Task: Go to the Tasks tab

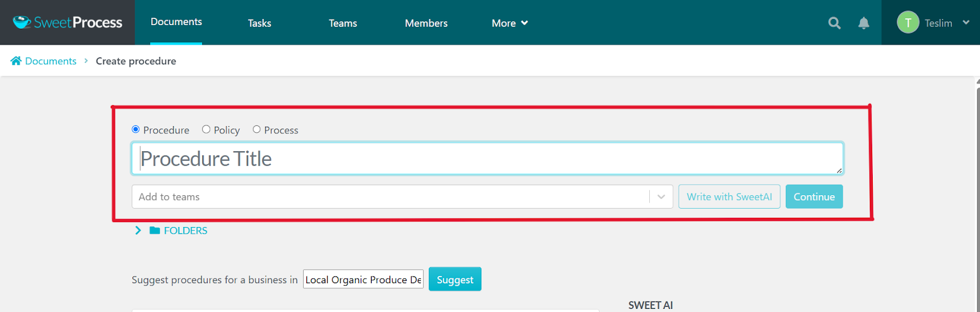Action: point(260,23)
